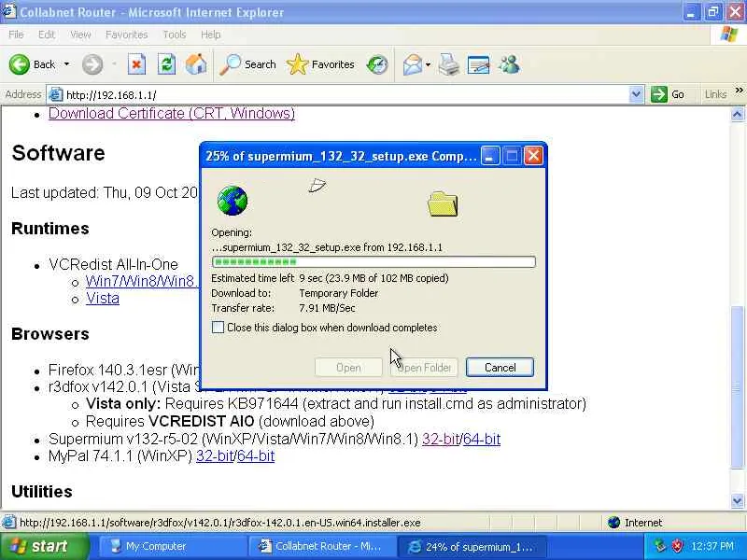Download Supermium 64-bit link
Image resolution: width=747 pixels, height=560 pixels.
pyautogui.click(x=482, y=439)
